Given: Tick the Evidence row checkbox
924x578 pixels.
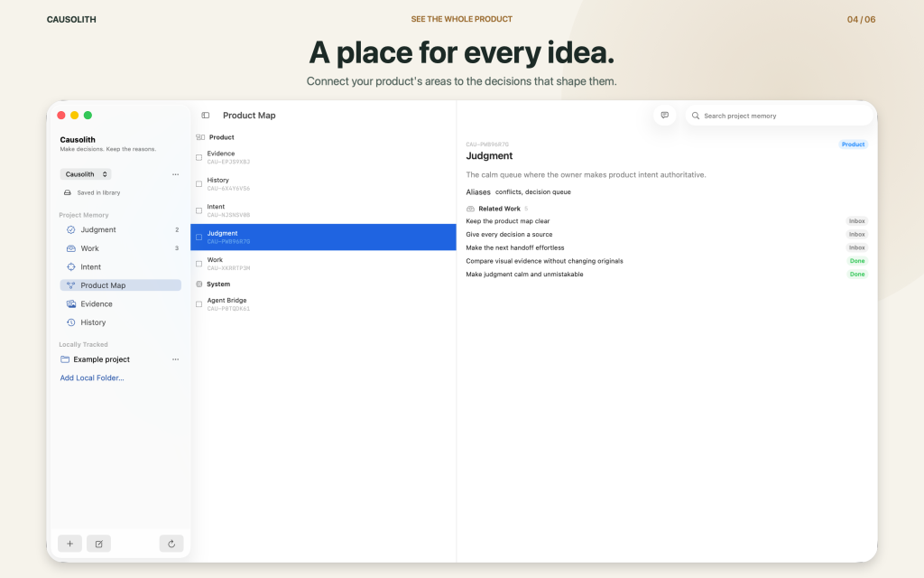Looking at the screenshot, I should click(199, 157).
